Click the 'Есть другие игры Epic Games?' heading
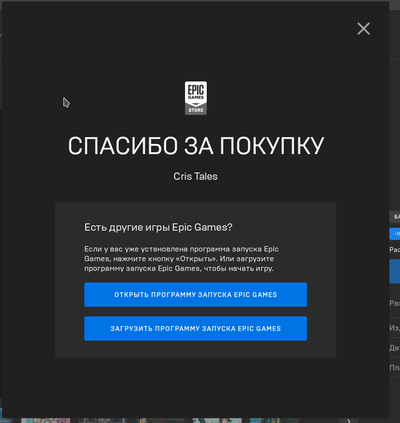The width and height of the screenshot is (400, 423). coord(158,228)
